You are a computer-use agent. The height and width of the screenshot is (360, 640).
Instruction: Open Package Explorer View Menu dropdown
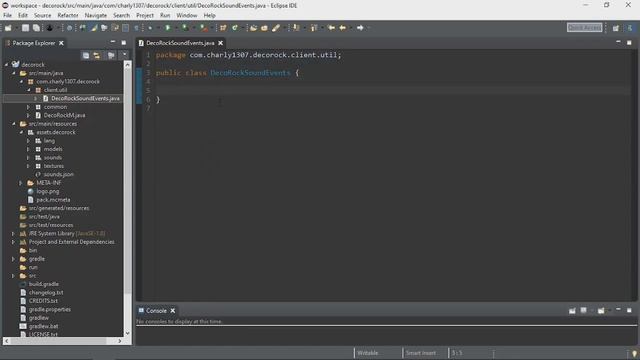point(124,55)
